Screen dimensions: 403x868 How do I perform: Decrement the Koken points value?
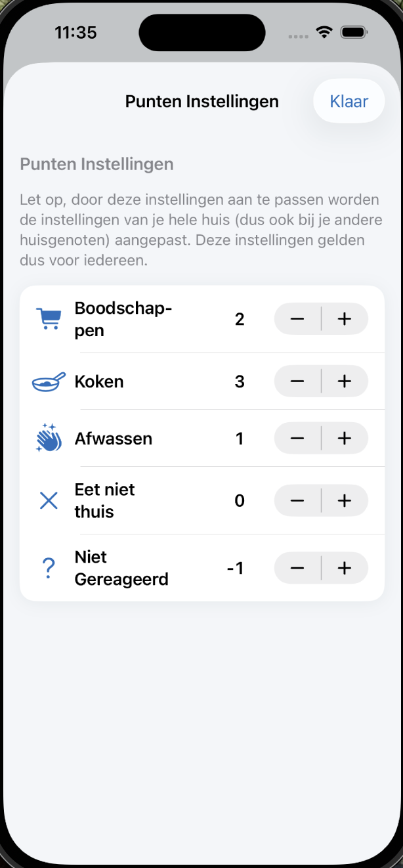(x=297, y=381)
